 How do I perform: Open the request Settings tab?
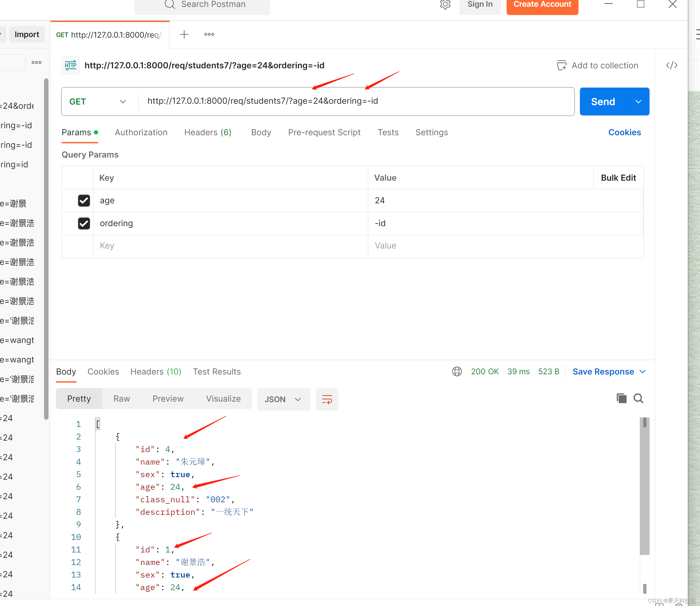tap(431, 132)
